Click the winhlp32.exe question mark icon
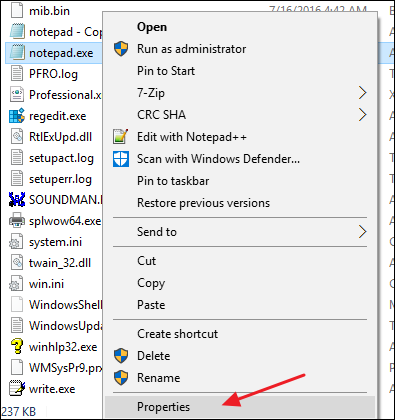 click(17, 346)
